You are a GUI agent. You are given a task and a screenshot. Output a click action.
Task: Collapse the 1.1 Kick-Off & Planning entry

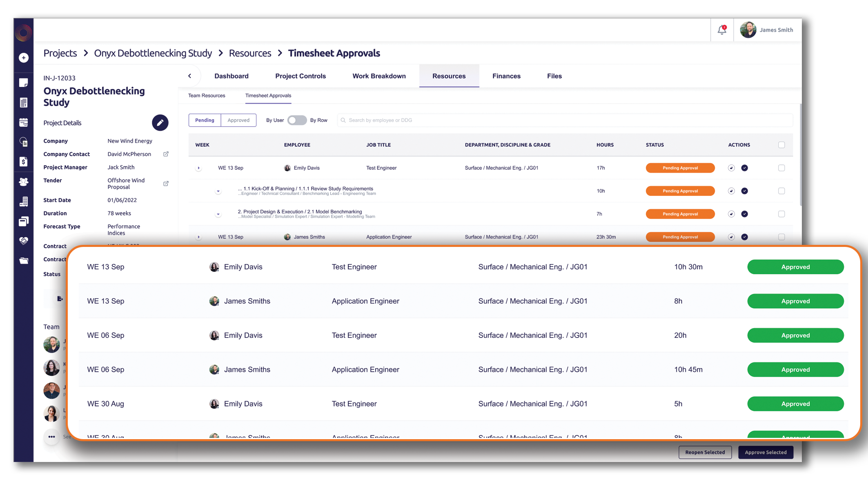coord(218,191)
